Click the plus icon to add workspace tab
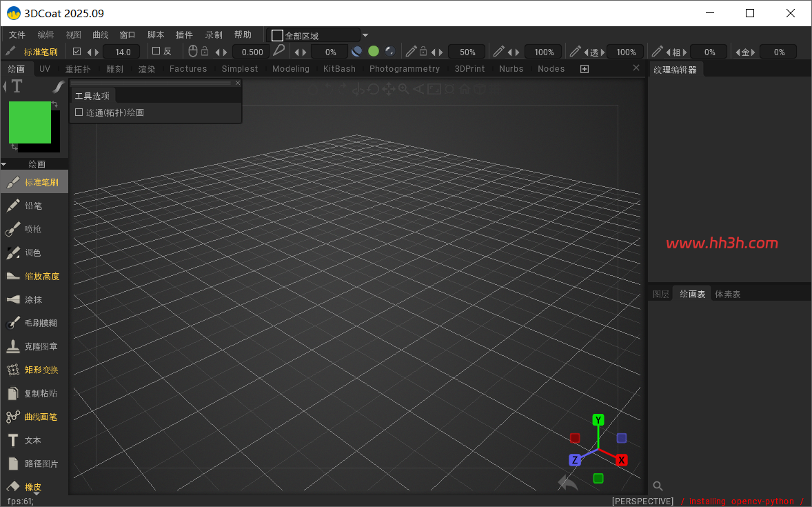812x507 pixels. [x=584, y=69]
